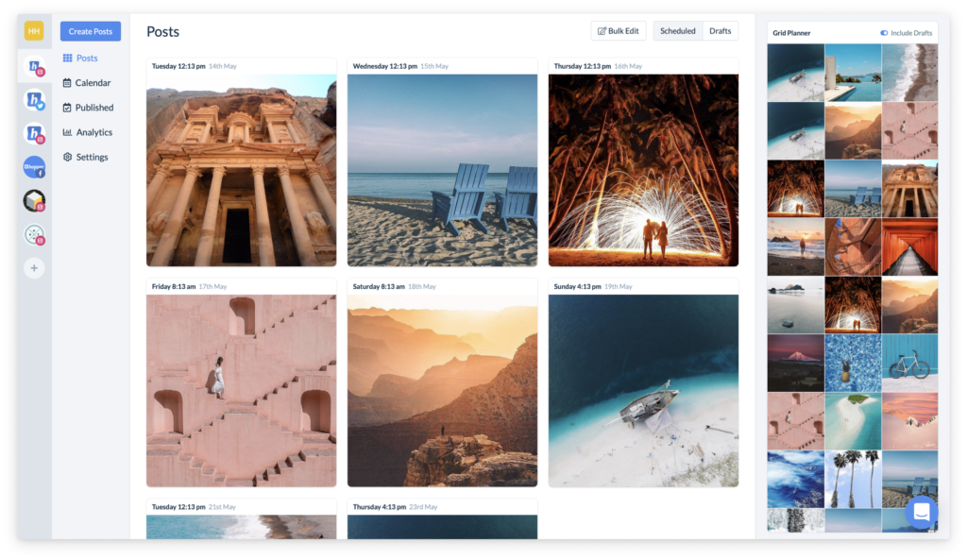Open Tuesday 21st May post image

[x=241, y=527]
